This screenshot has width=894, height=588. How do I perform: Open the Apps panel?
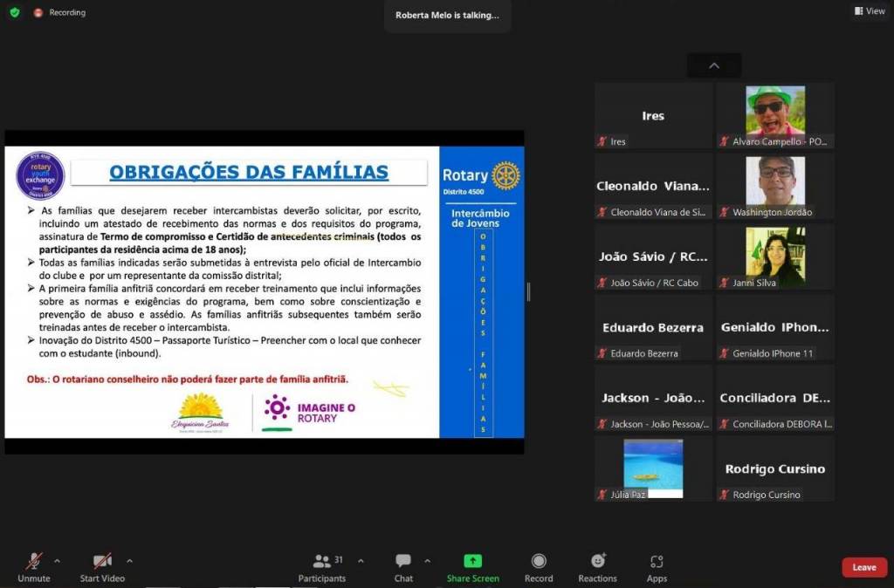click(x=657, y=562)
